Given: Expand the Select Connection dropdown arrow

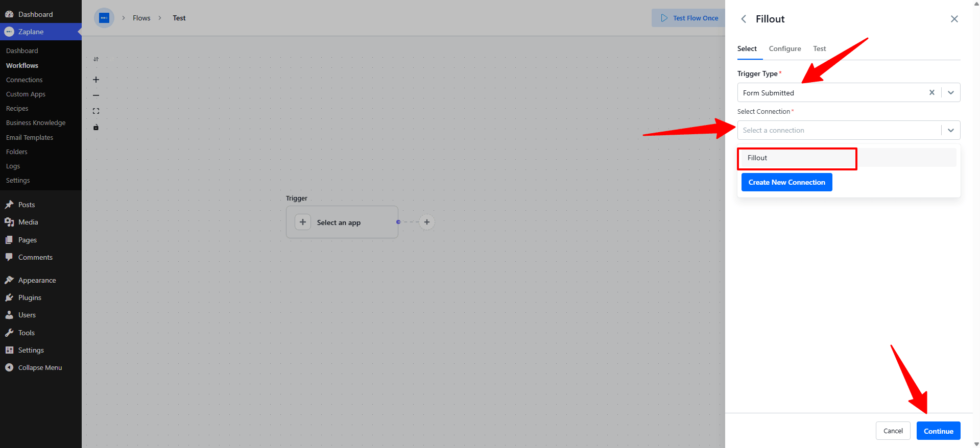Looking at the screenshot, I should 951,130.
